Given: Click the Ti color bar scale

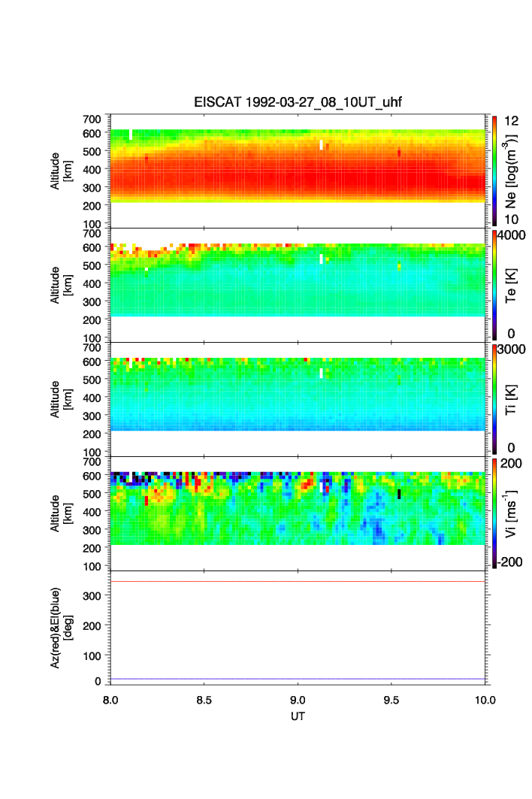Looking at the screenshot, I should [494, 399].
